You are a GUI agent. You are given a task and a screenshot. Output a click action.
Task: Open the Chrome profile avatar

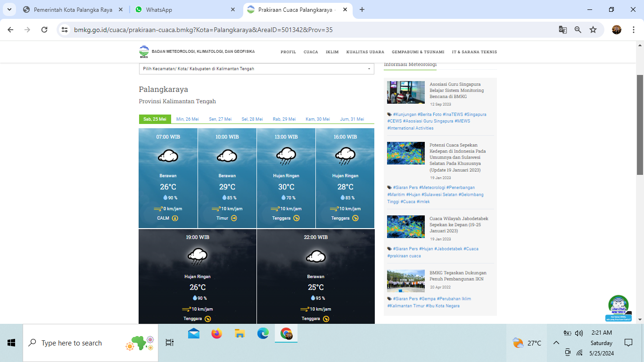pyautogui.click(x=617, y=30)
